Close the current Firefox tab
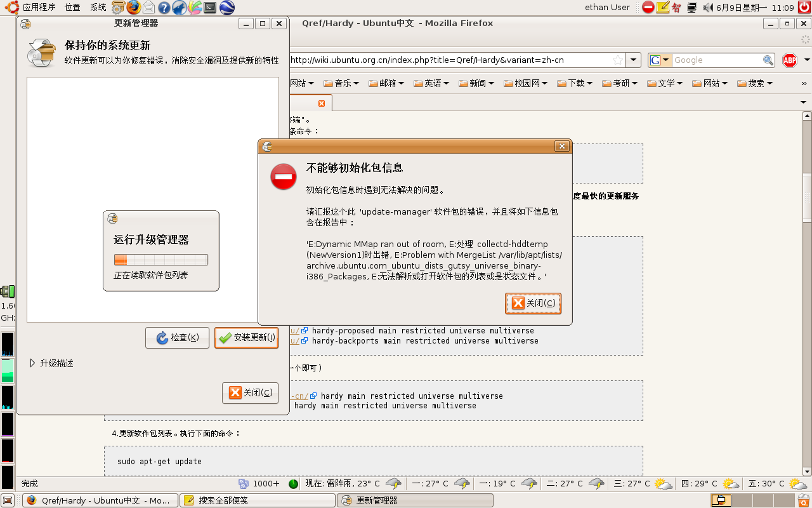 tap(322, 103)
